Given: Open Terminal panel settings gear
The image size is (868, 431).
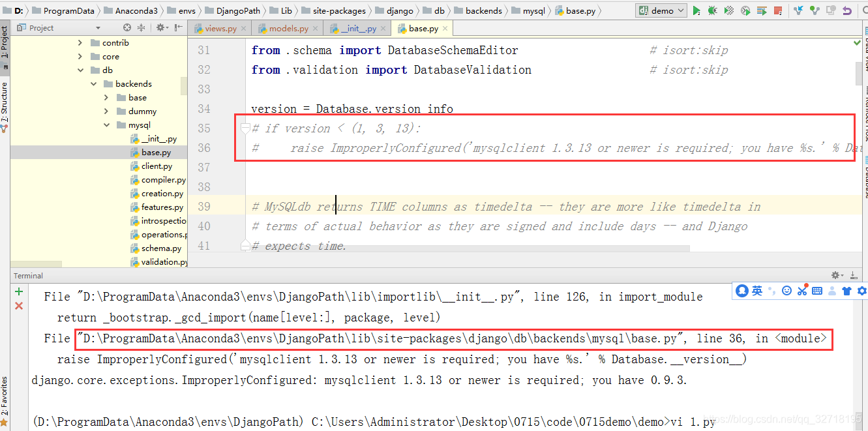Looking at the screenshot, I should (x=836, y=275).
